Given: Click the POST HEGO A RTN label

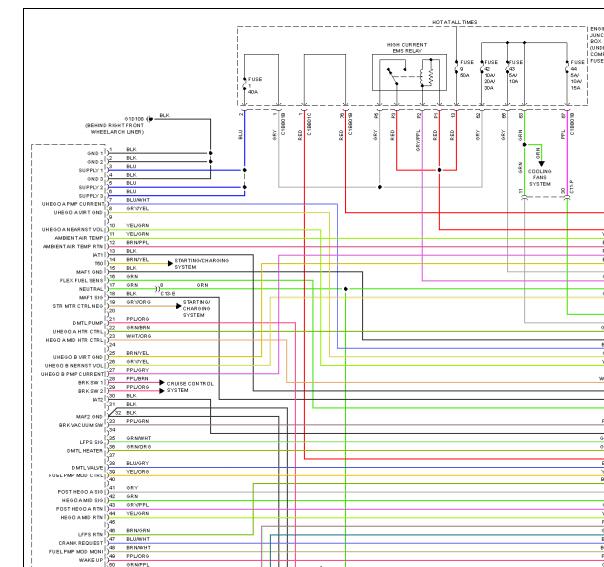Looking at the screenshot, I should [x=80, y=509].
